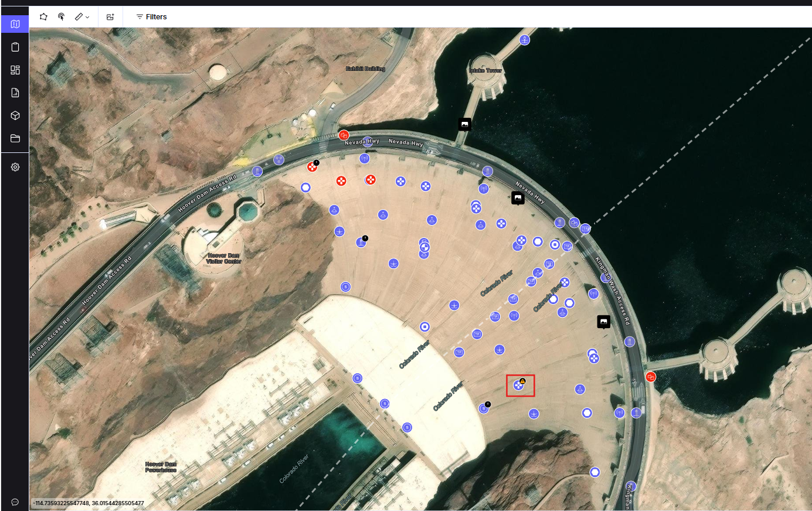Open the clipboard tasks page in sidebar
The image size is (812, 511).
[x=15, y=47]
